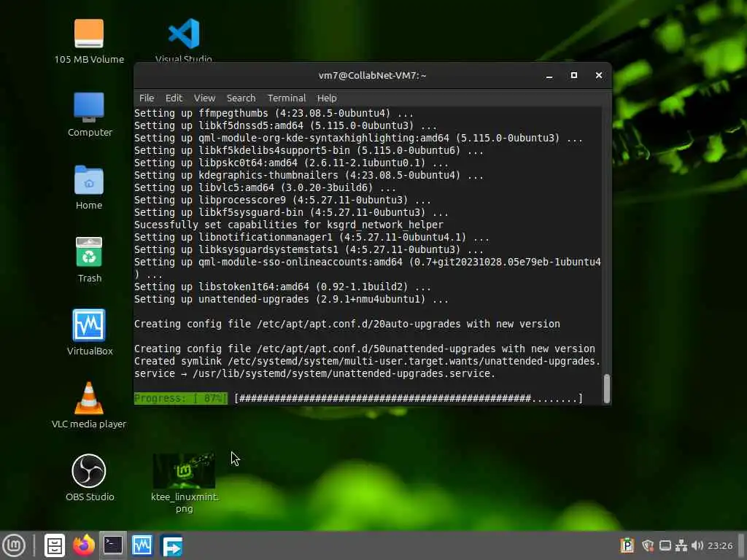Viewport: 747px width, 560px height.
Task: Open the Linux Mint start menu
Action: (14, 545)
